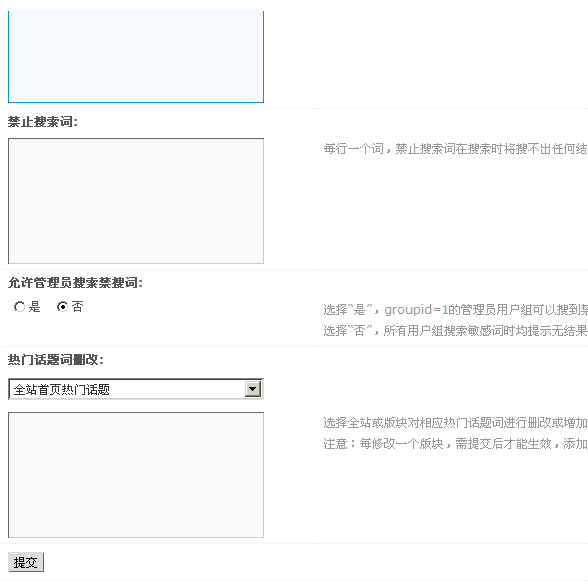Focus the 热门话题词删改 text area

(136, 475)
